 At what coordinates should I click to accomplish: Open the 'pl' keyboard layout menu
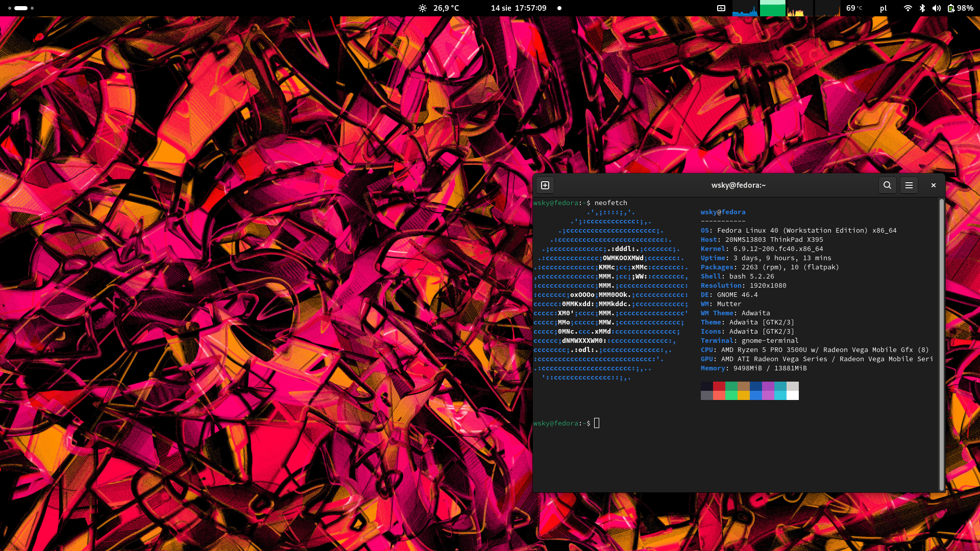[883, 8]
